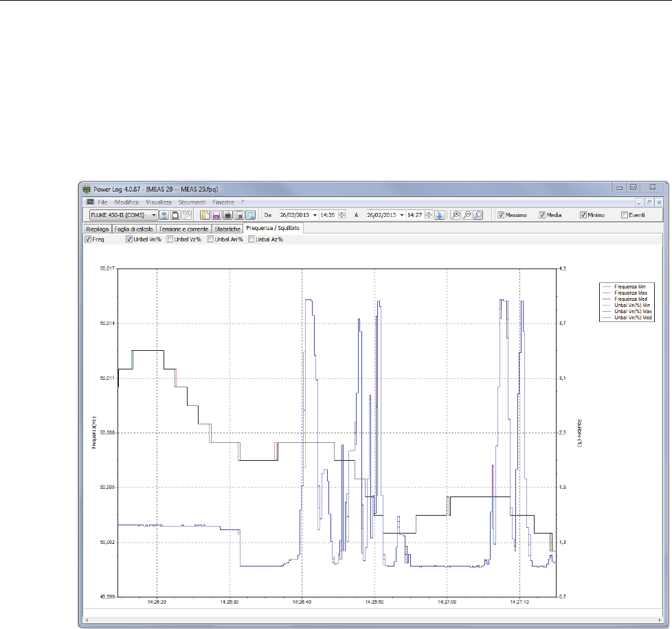
Task: Restore the inner MEAS 29 document window
Action: 649,203
